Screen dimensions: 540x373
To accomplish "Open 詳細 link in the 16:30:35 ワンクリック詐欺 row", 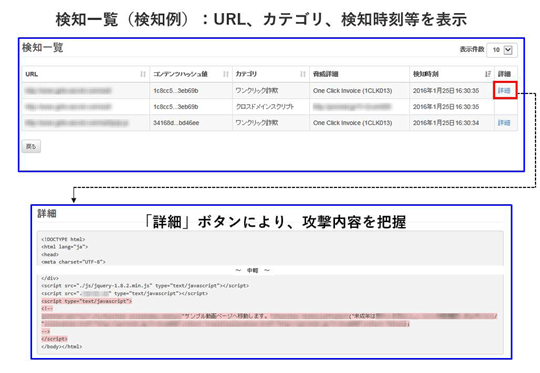I will pyautogui.click(x=504, y=91).
